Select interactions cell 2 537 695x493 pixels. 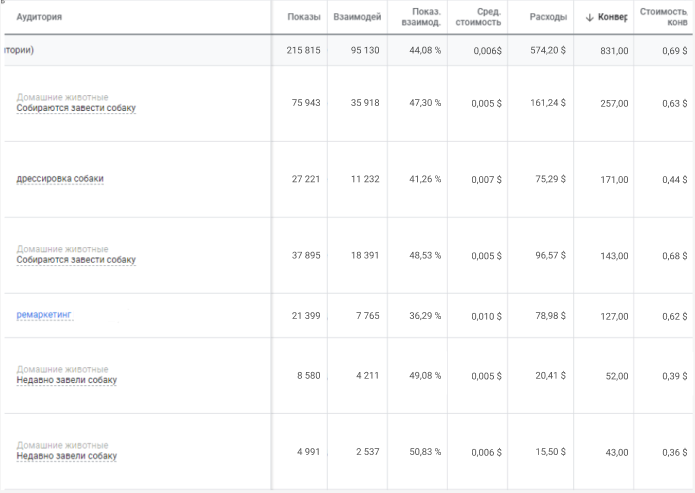tap(367, 451)
